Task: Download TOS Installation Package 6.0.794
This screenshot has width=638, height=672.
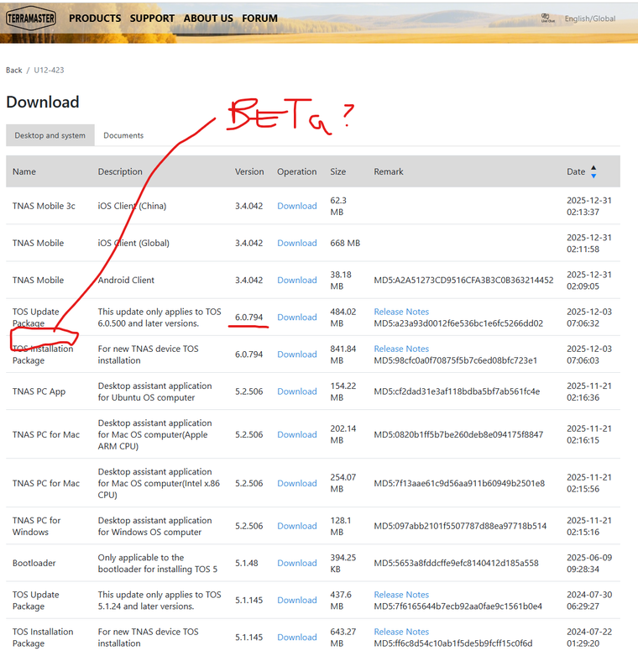Action: coord(296,354)
